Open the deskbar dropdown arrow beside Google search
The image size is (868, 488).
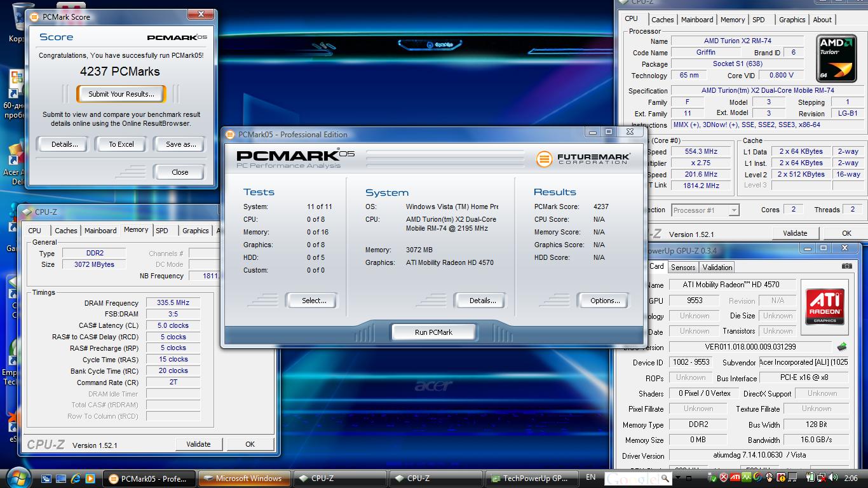[678, 478]
